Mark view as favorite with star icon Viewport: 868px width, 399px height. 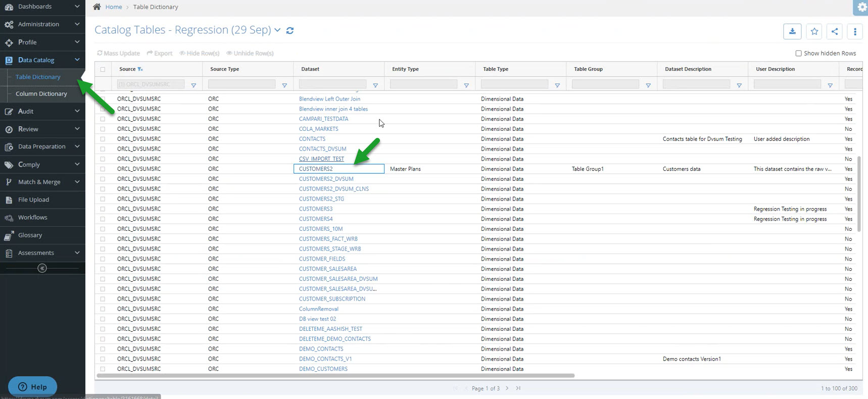814,31
